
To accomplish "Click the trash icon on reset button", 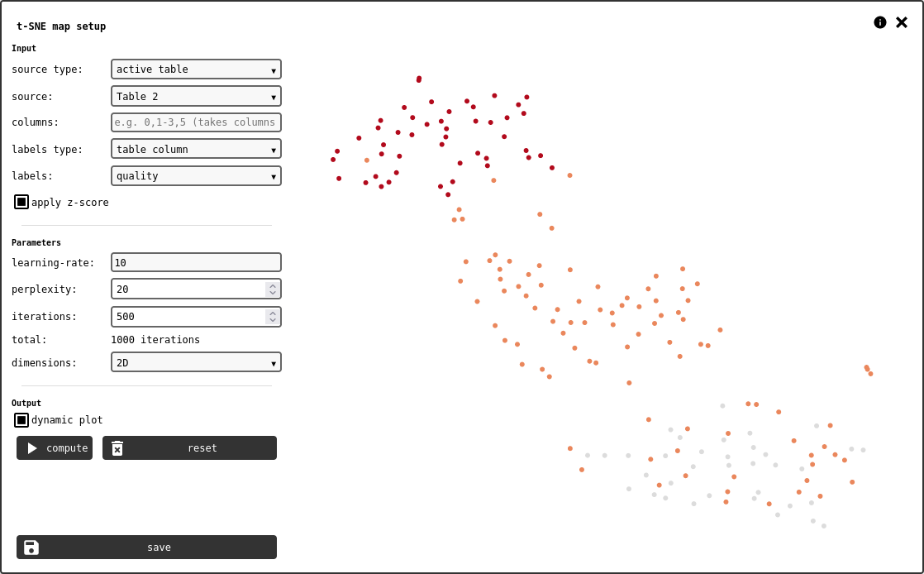I will (117, 448).
